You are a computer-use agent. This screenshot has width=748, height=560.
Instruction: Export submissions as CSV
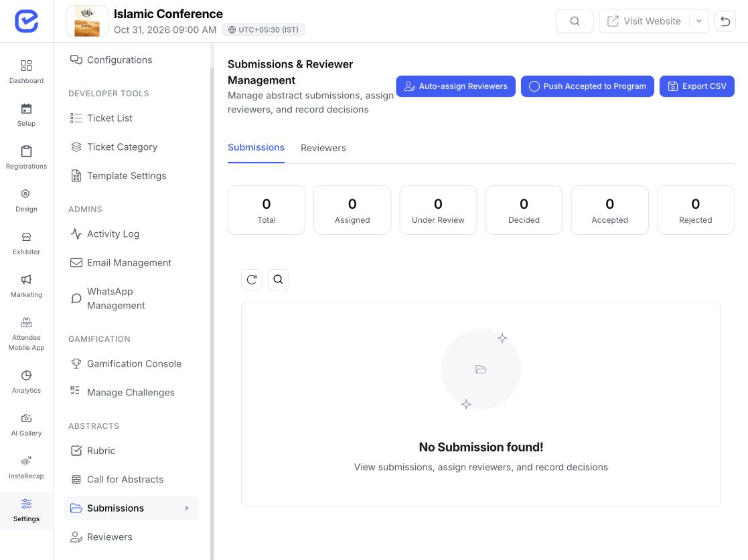click(697, 86)
